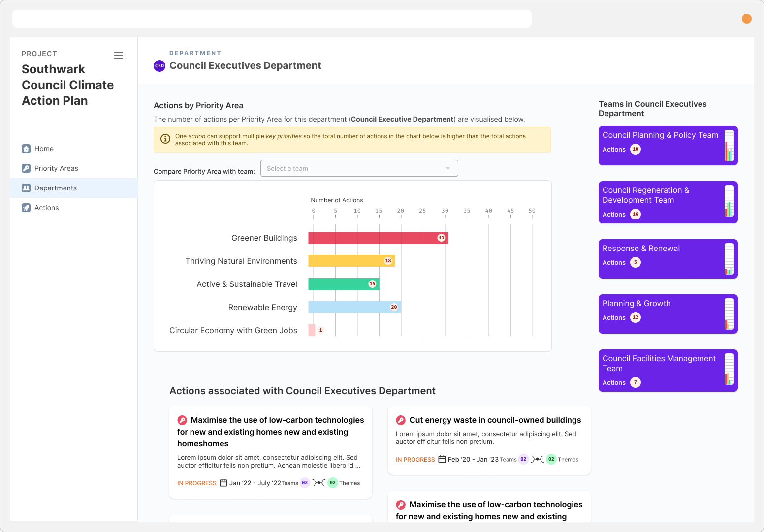The width and height of the screenshot is (764, 532).
Task: Click the green Active & Sustainable Travel bar
Action: [x=344, y=284]
